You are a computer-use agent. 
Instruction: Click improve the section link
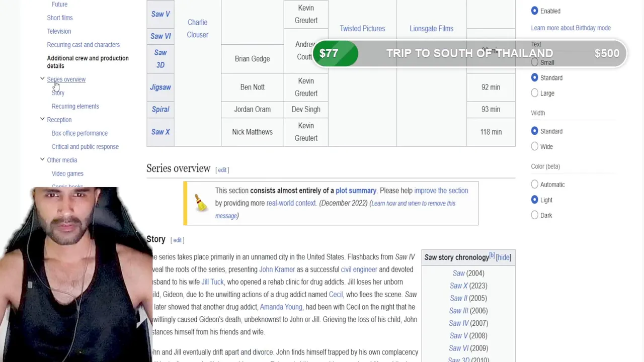[x=441, y=191]
